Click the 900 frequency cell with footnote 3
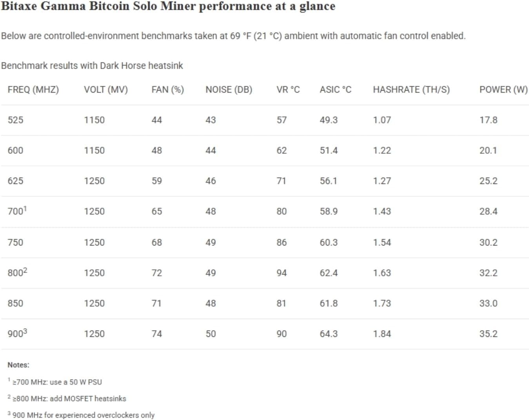This screenshot has width=529, height=420. click(17, 334)
